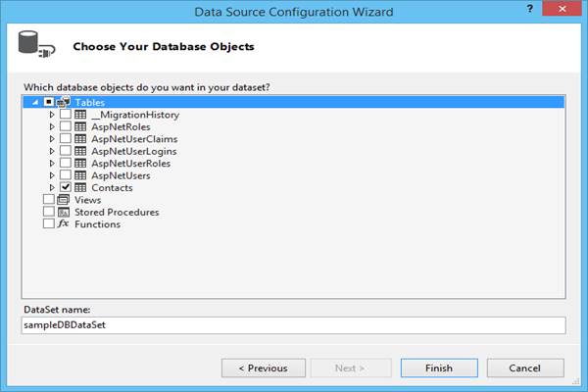Click the DataSet name text field
Viewport: 588px width, 392px height.
pos(294,324)
